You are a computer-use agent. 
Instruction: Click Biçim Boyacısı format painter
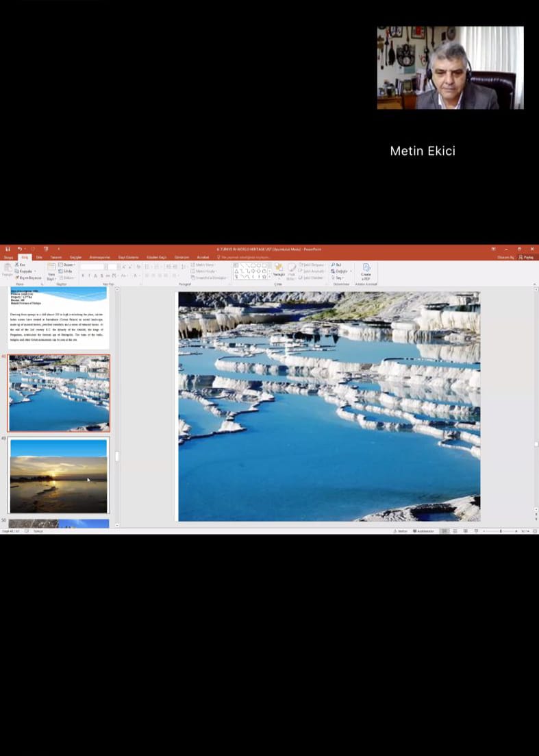point(28,278)
